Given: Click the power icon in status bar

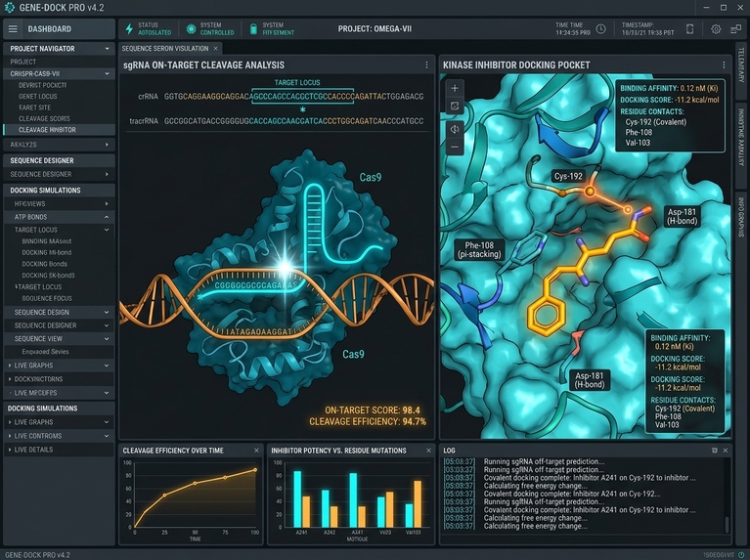Looking at the screenshot, I should pos(741,555).
